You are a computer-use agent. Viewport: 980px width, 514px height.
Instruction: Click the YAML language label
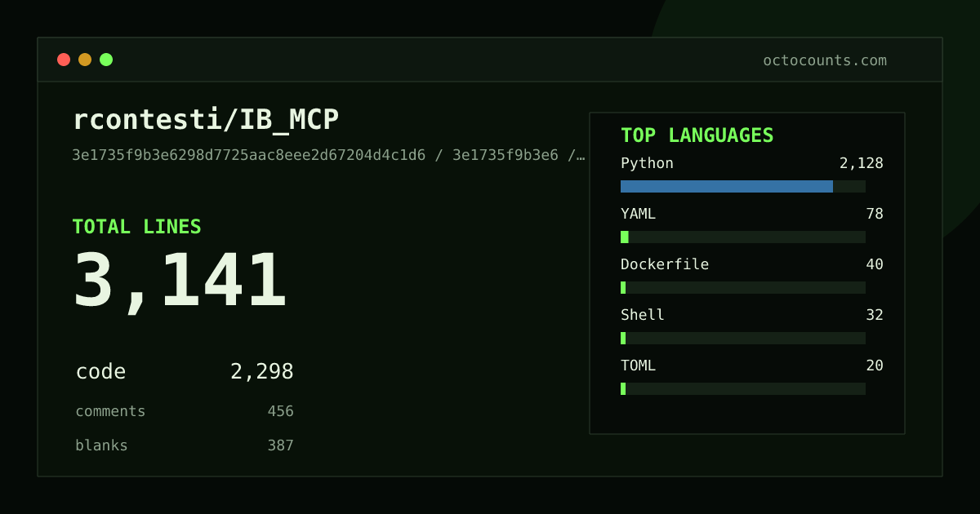coord(638,214)
